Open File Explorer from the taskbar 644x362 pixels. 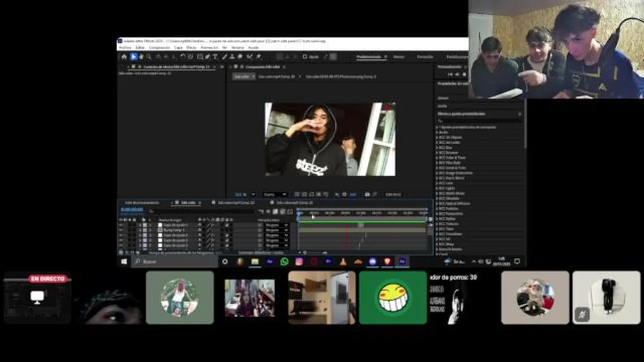point(255,261)
